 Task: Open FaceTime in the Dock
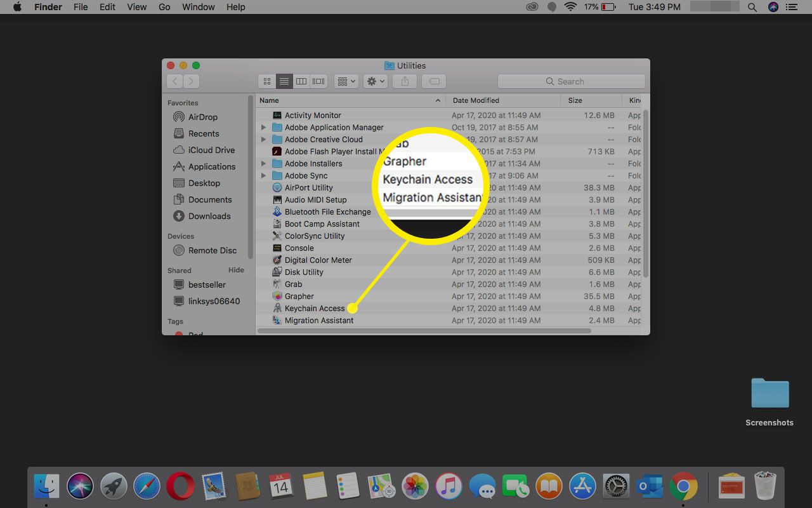[x=516, y=487]
